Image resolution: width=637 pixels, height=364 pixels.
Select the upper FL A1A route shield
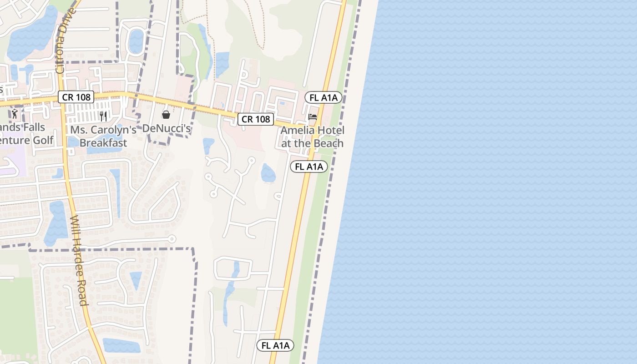pos(324,97)
